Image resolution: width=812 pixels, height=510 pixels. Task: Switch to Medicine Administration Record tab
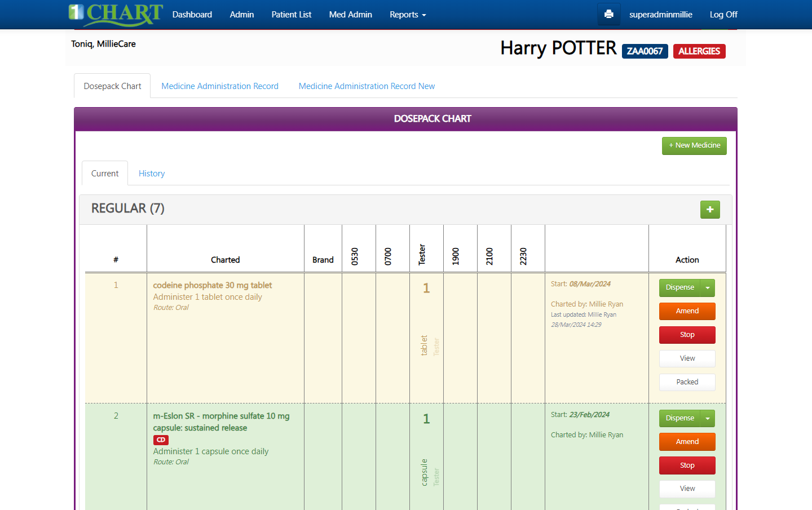(x=220, y=86)
